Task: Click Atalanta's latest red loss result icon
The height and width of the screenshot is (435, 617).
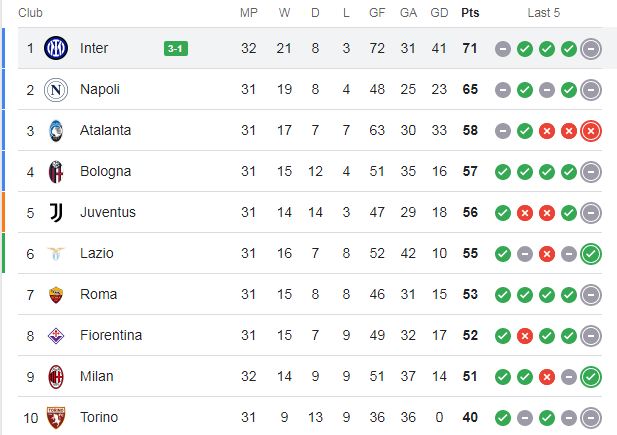Action: tap(591, 131)
